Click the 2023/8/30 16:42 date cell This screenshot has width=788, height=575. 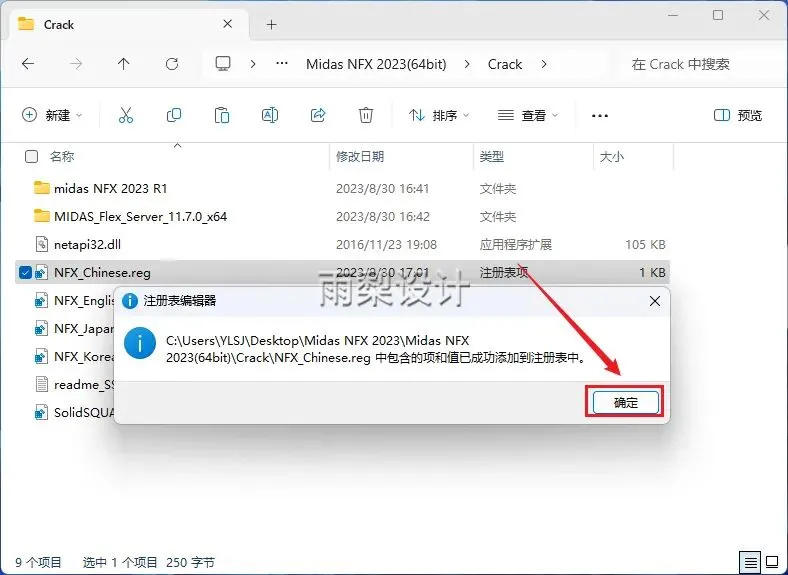(x=382, y=217)
